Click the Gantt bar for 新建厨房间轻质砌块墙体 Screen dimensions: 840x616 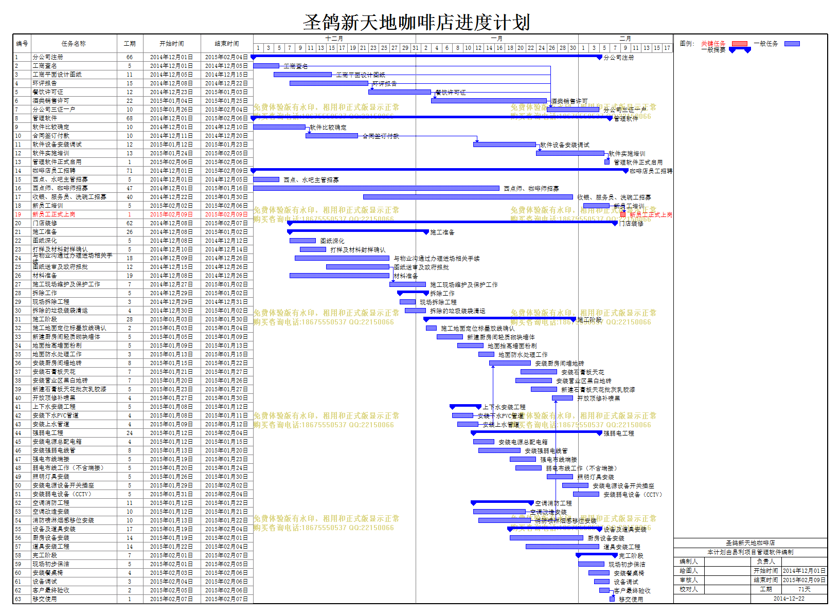point(450,337)
